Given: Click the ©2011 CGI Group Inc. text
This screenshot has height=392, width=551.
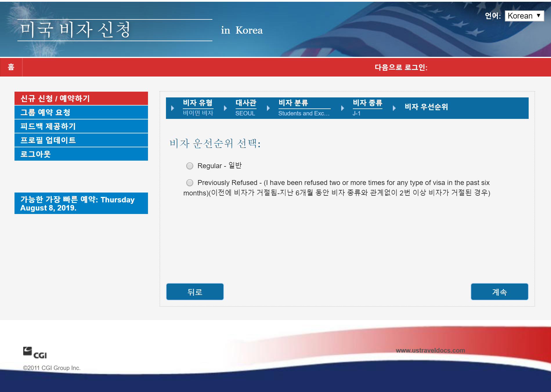Looking at the screenshot, I should point(52,368).
